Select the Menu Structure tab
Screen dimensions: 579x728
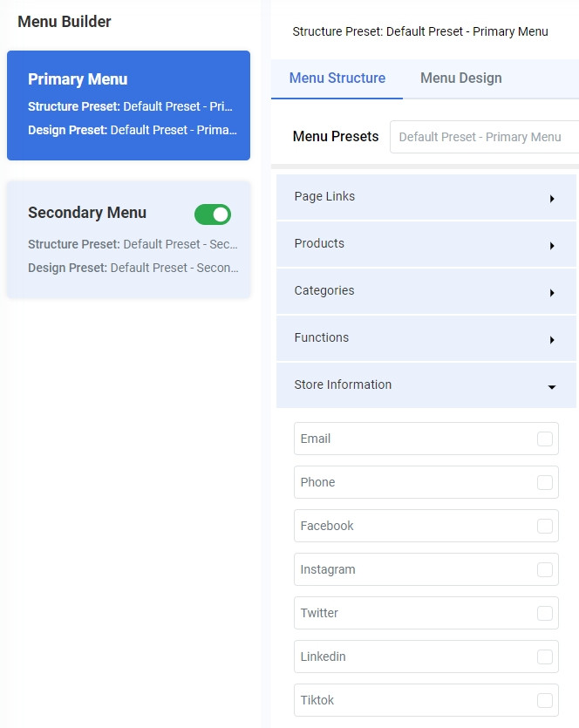337,78
